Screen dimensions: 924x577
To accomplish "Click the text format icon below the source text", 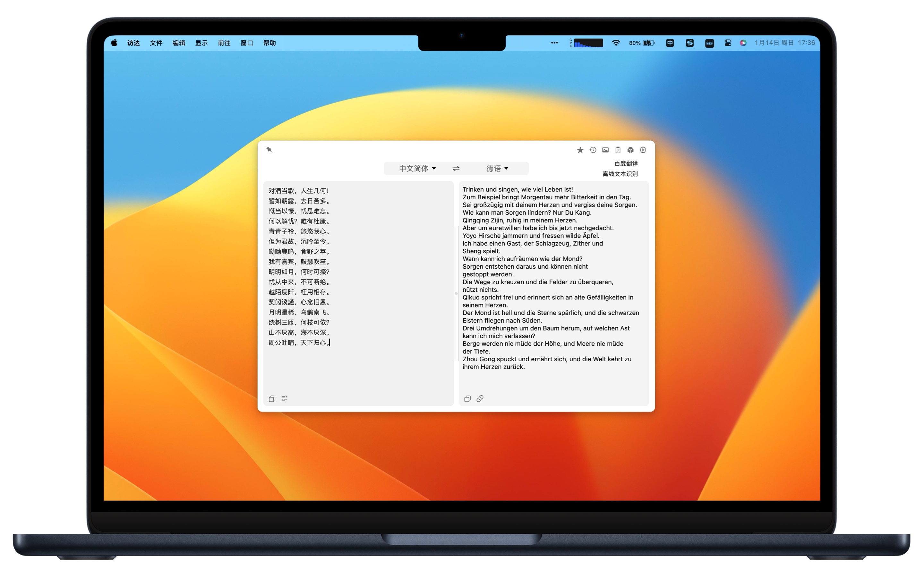I will click(x=285, y=399).
